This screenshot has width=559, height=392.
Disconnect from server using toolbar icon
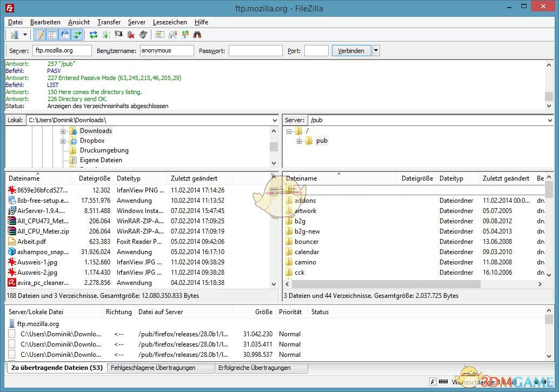tap(131, 34)
